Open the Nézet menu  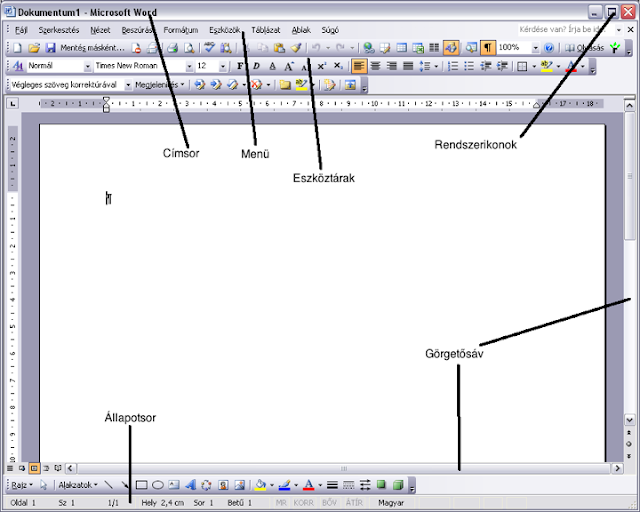[x=100, y=30]
